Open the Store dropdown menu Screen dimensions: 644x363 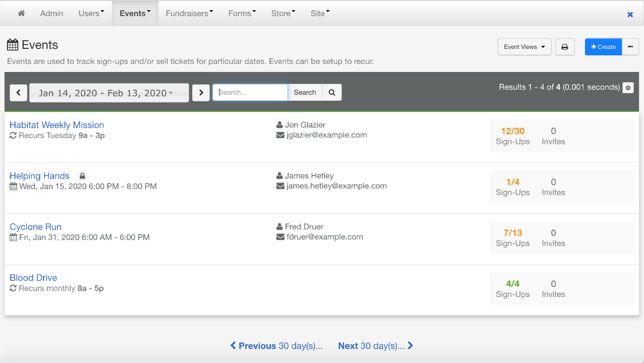coord(283,13)
